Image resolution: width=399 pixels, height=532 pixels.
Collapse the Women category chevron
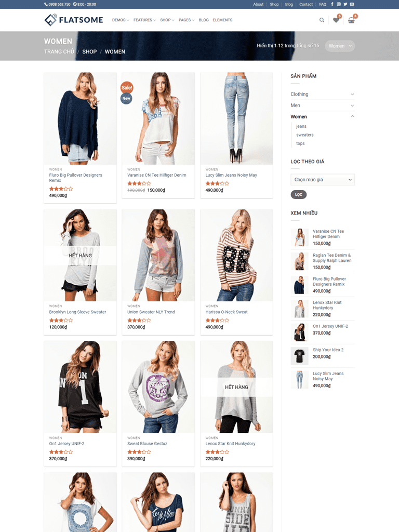(352, 116)
